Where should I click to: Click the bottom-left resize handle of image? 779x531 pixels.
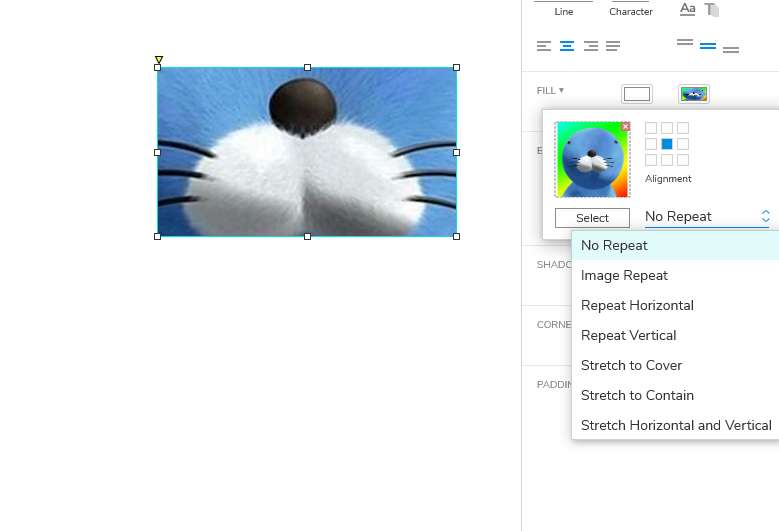(x=157, y=236)
